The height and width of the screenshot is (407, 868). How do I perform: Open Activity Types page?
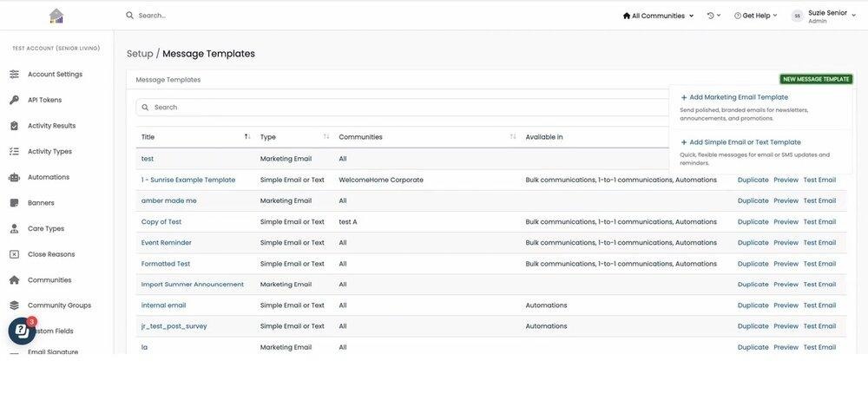coord(49,151)
